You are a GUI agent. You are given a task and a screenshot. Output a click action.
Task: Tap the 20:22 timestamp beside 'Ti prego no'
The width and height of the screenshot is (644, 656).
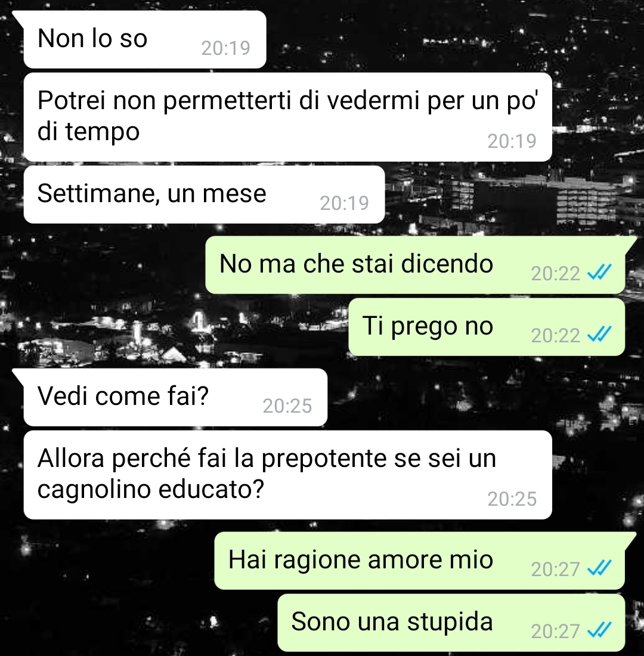pos(555,336)
